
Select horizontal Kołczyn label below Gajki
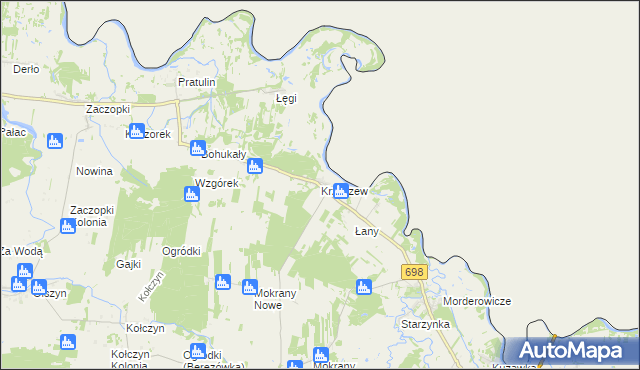tap(145, 328)
